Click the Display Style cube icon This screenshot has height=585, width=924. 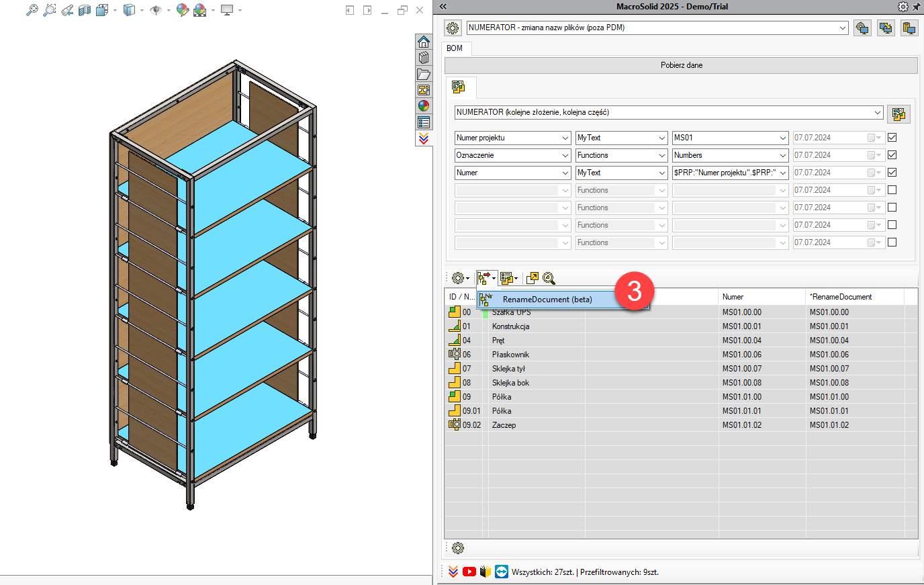point(130,10)
